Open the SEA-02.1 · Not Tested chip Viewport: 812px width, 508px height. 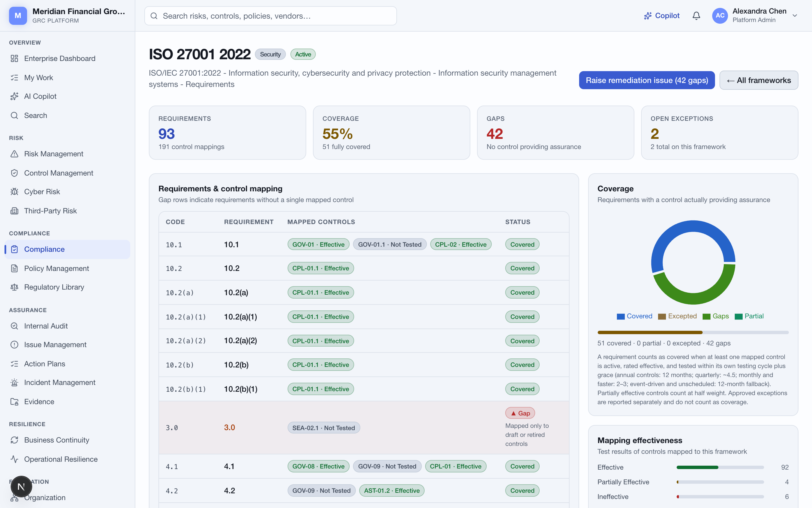323,428
